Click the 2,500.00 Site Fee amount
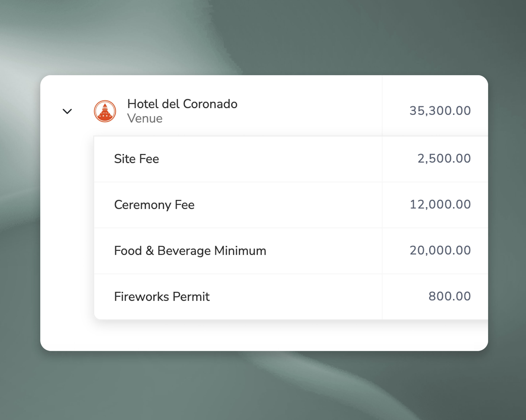Image resolution: width=526 pixels, height=420 pixels. (x=444, y=158)
